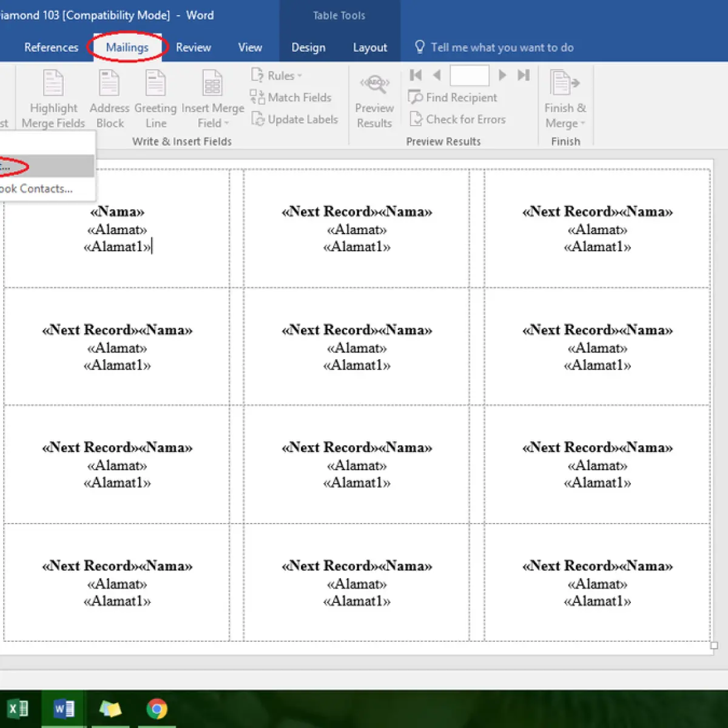The height and width of the screenshot is (728, 728).
Task: Open Google Chrome from the taskbar
Action: coord(157,709)
